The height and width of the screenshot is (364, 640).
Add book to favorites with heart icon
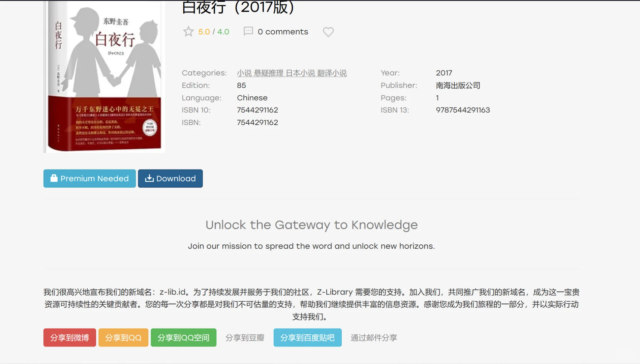pyautogui.click(x=328, y=32)
